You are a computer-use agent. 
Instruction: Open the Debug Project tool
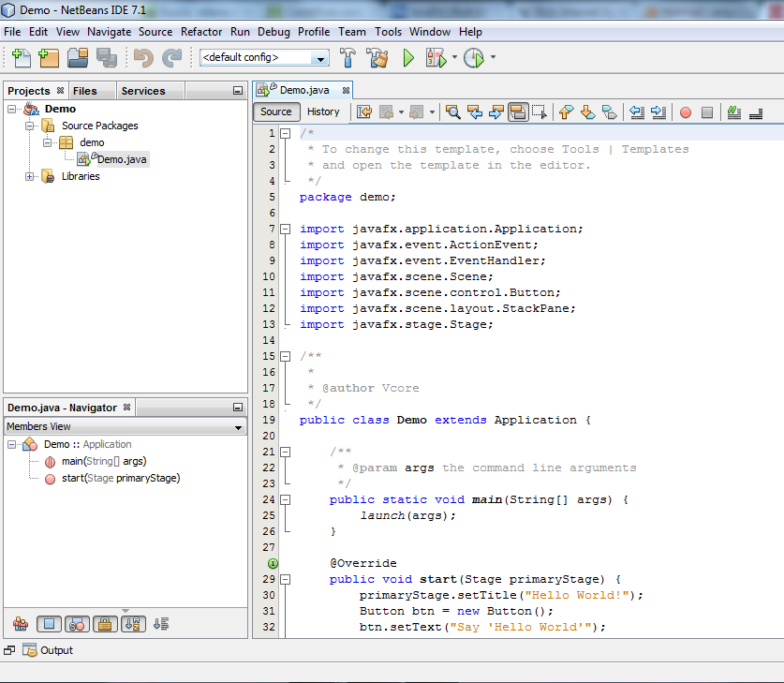click(x=434, y=57)
